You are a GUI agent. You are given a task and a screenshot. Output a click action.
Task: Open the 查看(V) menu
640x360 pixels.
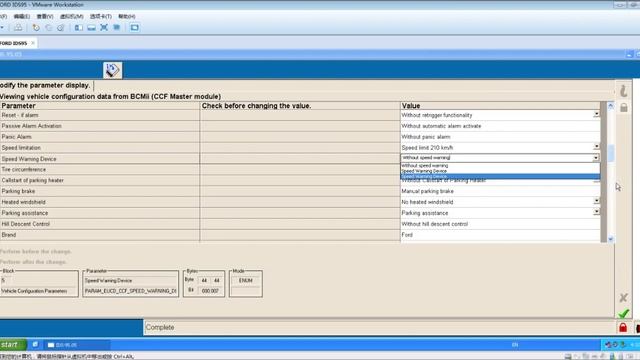pos(45,16)
